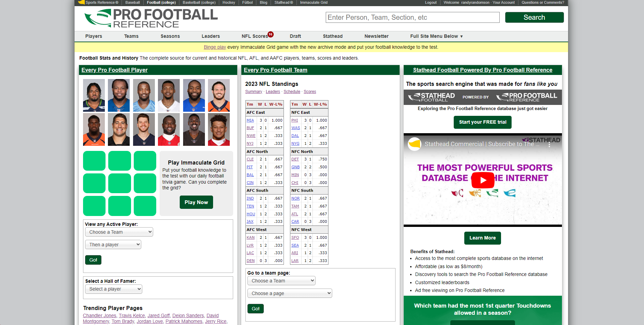Image resolution: width=644 pixels, height=325 pixels.
Task: Click the Stathead Football banner logo
Action: [431, 97]
